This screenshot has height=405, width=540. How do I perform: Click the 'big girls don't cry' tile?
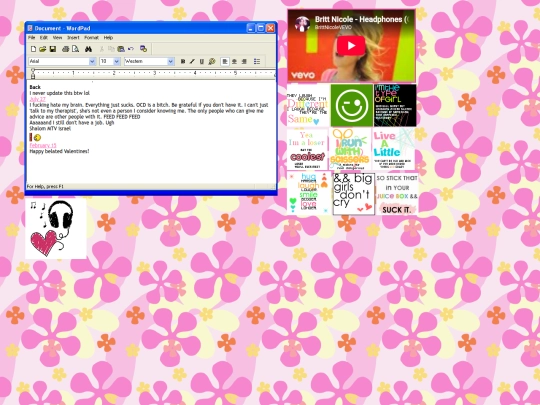353,194
